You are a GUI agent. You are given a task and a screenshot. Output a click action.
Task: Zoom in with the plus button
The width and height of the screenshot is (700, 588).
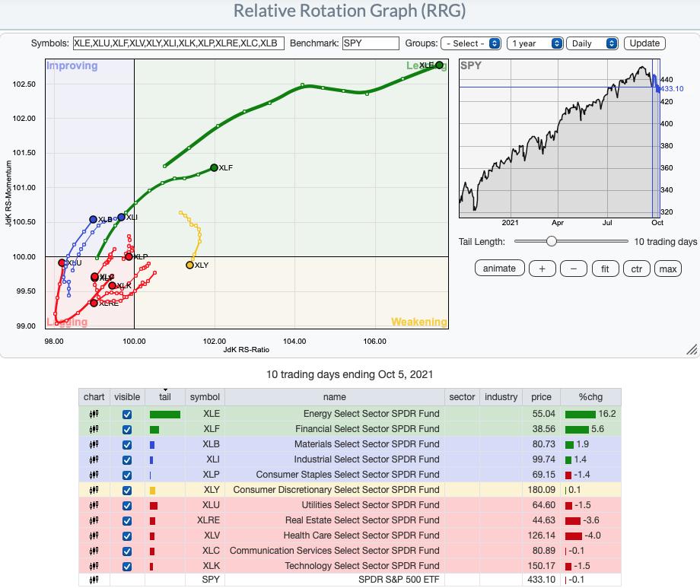[542, 269]
